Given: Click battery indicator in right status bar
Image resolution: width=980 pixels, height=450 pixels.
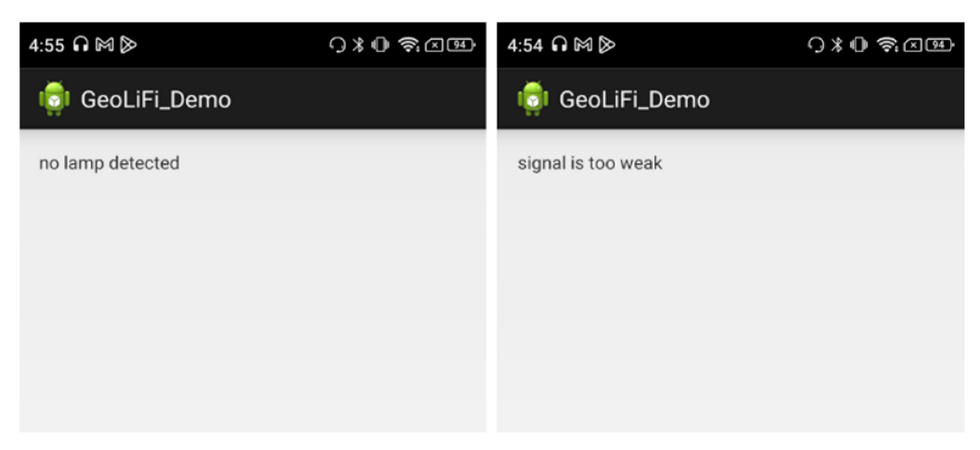Looking at the screenshot, I should [939, 44].
